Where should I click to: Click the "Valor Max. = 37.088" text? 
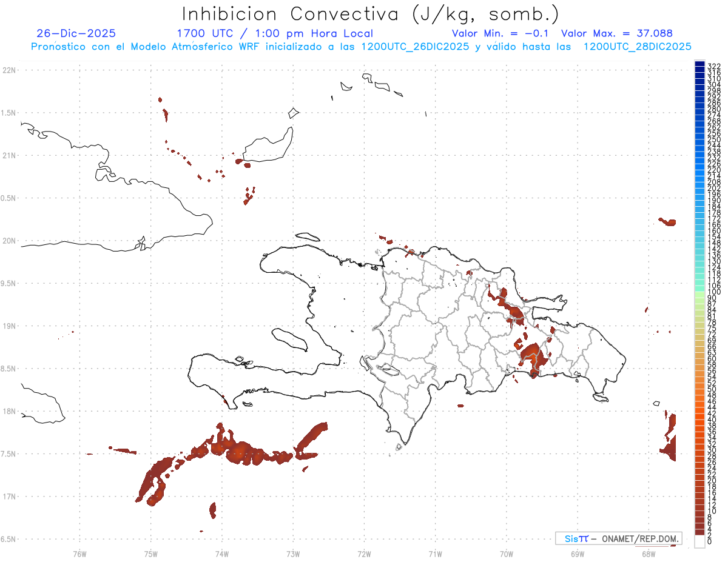click(617, 33)
